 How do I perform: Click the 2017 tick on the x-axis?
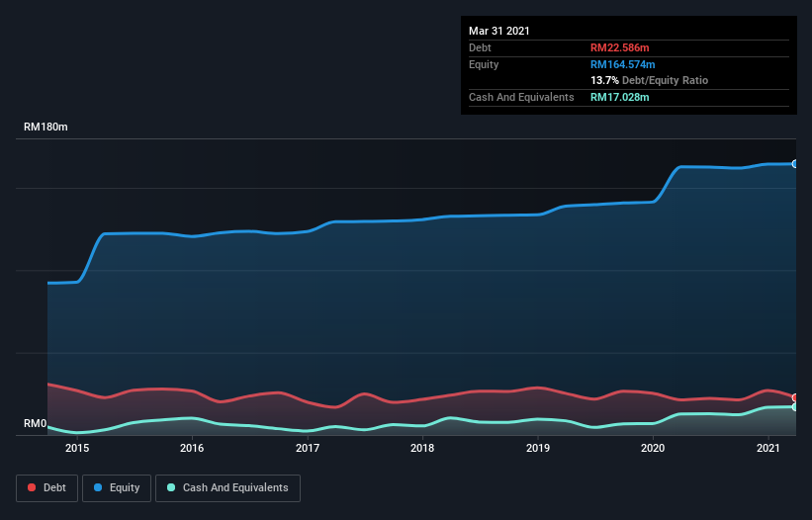point(308,448)
